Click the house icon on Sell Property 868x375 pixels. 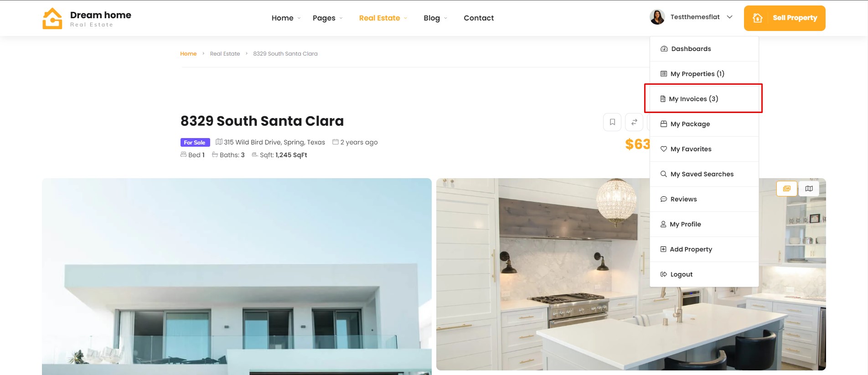(x=758, y=18)
